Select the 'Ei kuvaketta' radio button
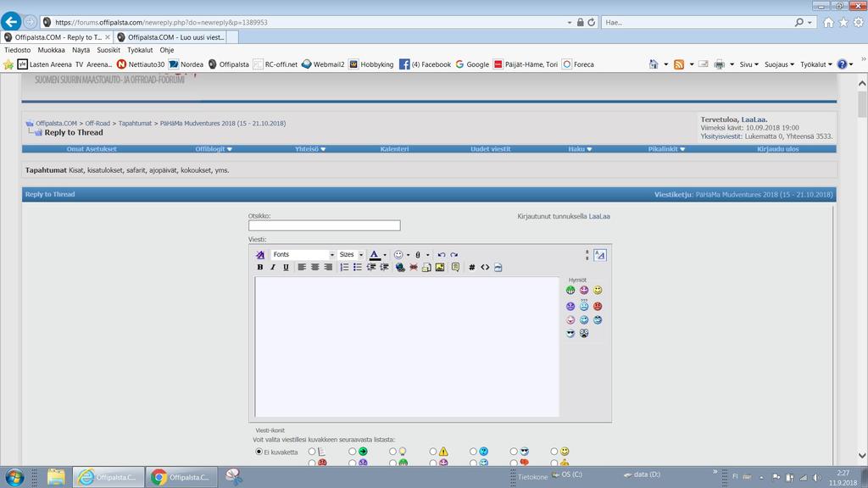This screenshot has width=868, height=488. coord(259,452)
